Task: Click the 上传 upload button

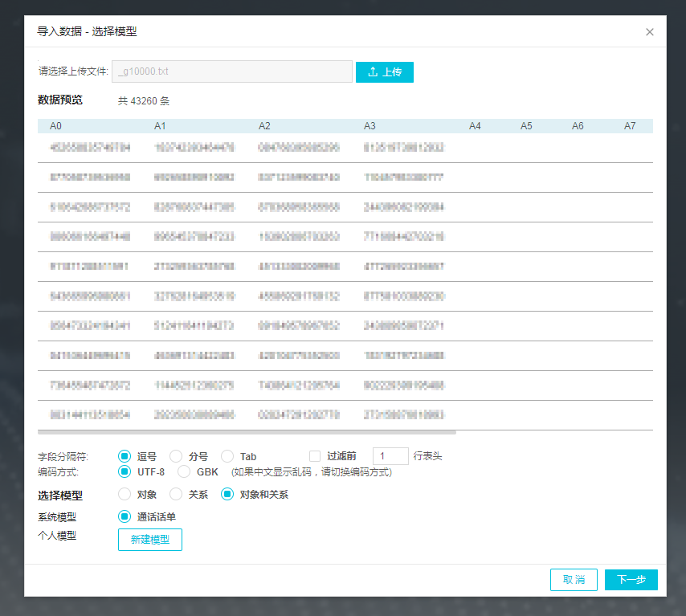Action: pos(384,71)
